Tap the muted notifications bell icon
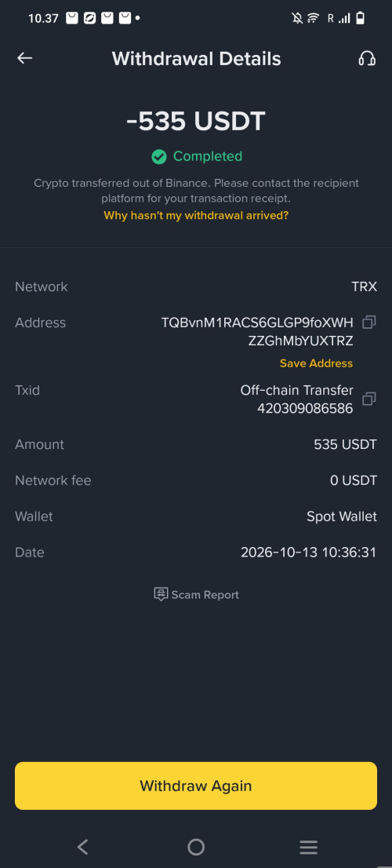 click(x=297, y=18)
